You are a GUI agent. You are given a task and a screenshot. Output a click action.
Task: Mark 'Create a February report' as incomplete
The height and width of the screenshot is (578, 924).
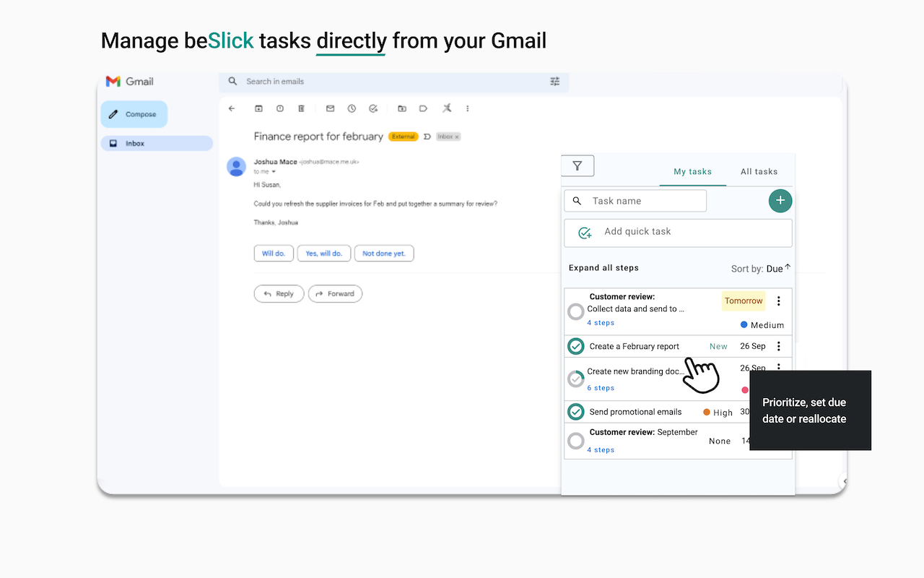tap(575, 346)
